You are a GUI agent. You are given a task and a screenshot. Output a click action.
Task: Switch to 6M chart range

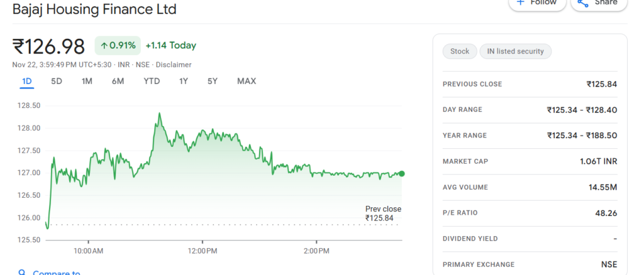click(118, 81)
